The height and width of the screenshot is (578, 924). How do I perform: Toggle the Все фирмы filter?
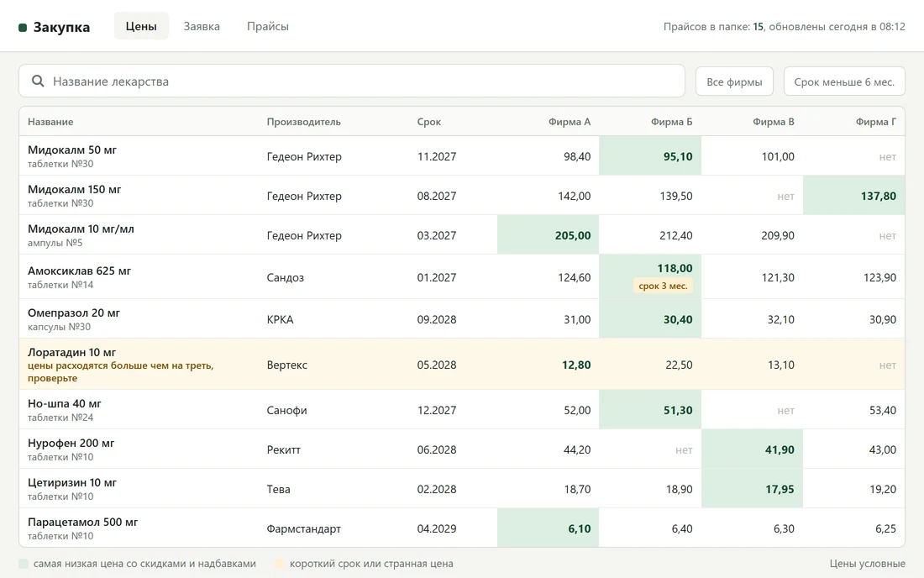734,81
